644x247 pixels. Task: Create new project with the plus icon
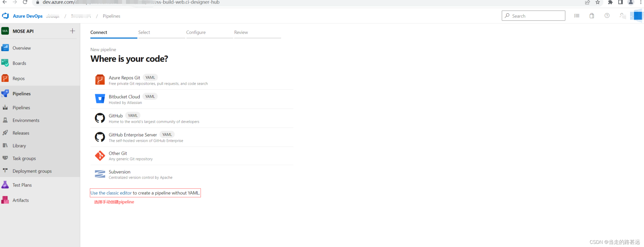click(72, 31)
